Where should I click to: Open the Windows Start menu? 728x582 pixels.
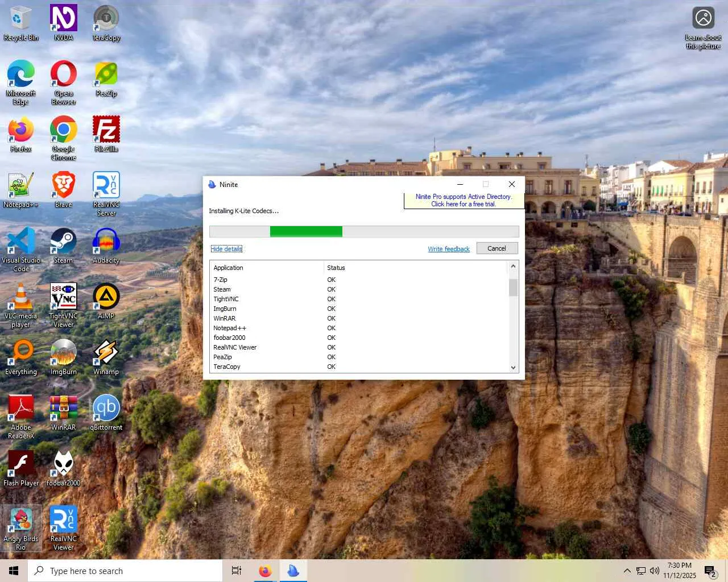[x=14, y=571]
